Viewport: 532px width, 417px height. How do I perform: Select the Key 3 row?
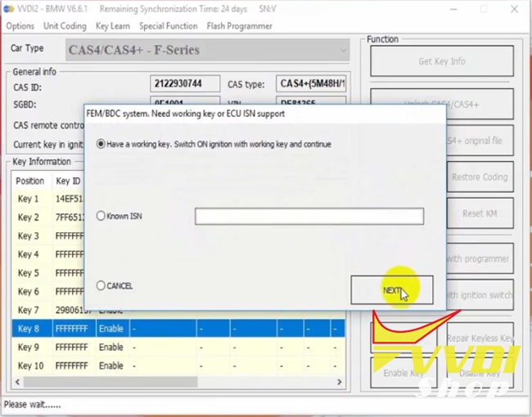[47, 236]
